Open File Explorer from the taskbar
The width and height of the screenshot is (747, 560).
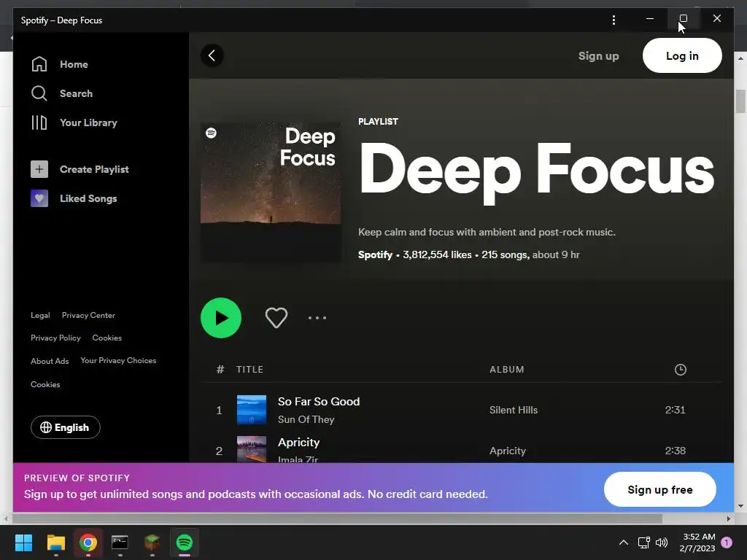pos(55,542)
